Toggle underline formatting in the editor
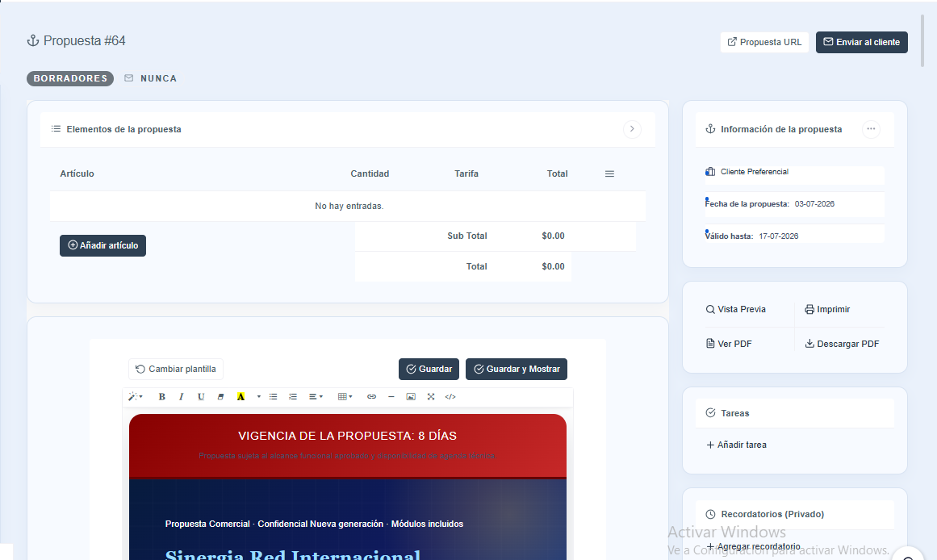Screen dimensions: 937x560 201,397
